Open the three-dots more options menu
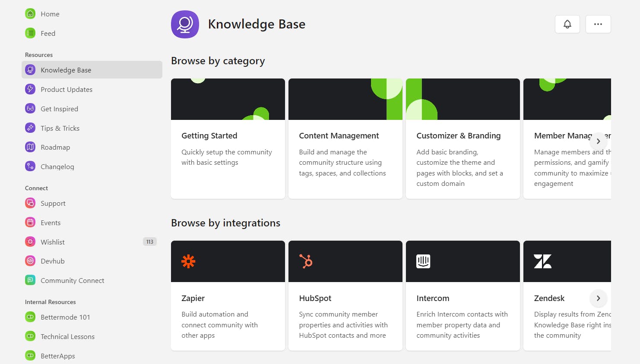 pos(598,24)
